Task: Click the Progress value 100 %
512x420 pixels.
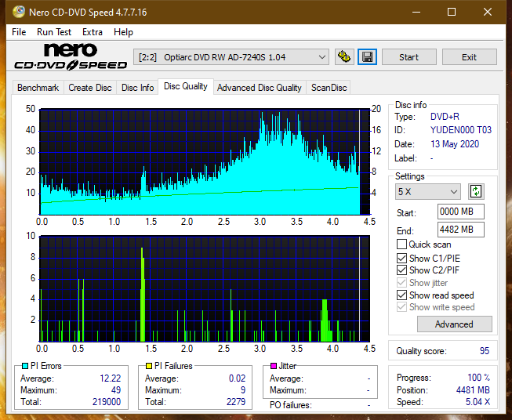Action: (x=479, y=377)
